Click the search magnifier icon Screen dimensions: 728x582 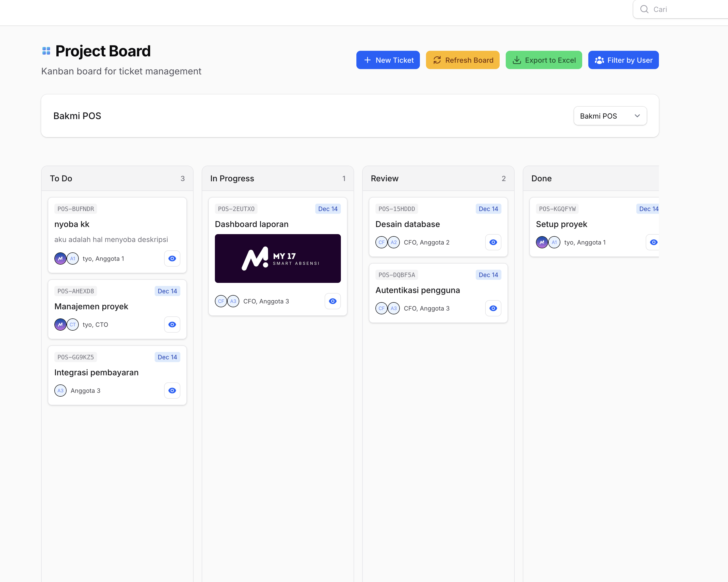click(x=644, y=9)
